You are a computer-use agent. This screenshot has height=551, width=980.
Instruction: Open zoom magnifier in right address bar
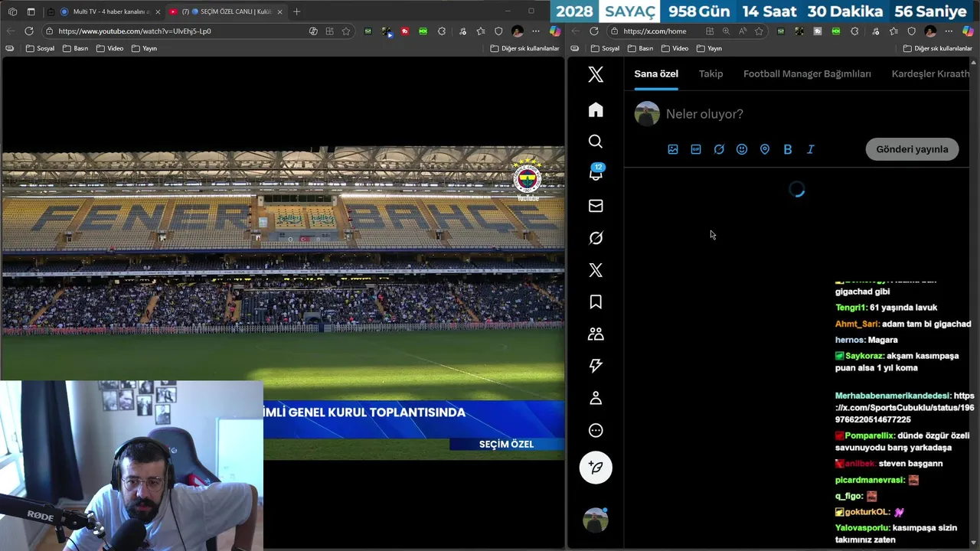[x=727, y=31]
